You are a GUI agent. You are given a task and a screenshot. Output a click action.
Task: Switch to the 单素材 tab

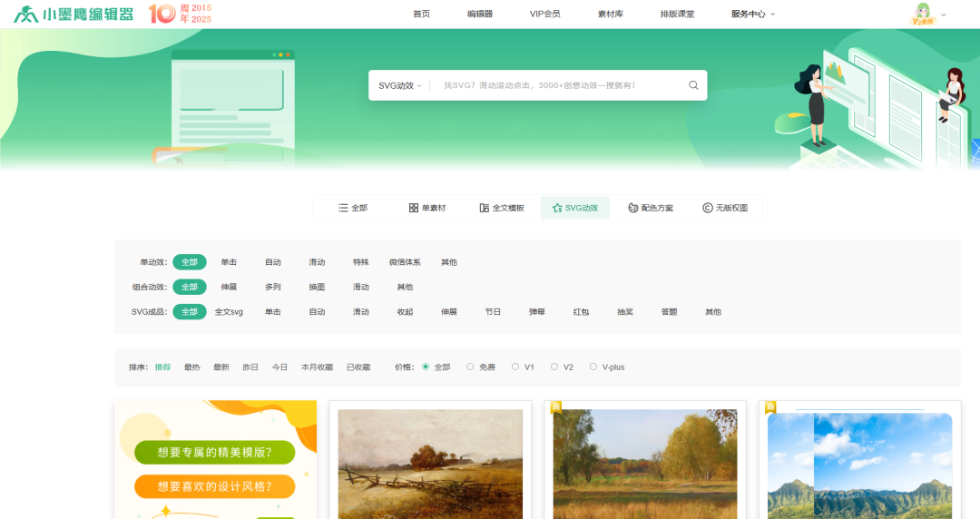427,208
